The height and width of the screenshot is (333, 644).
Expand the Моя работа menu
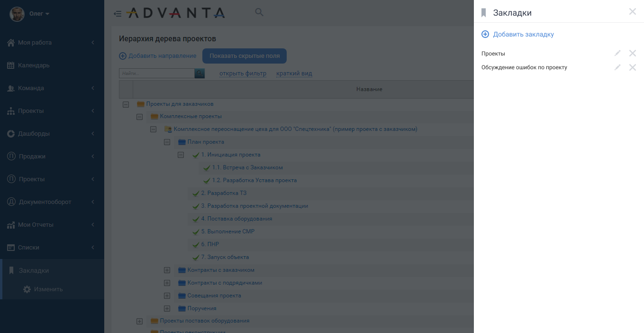pos(51,43)
